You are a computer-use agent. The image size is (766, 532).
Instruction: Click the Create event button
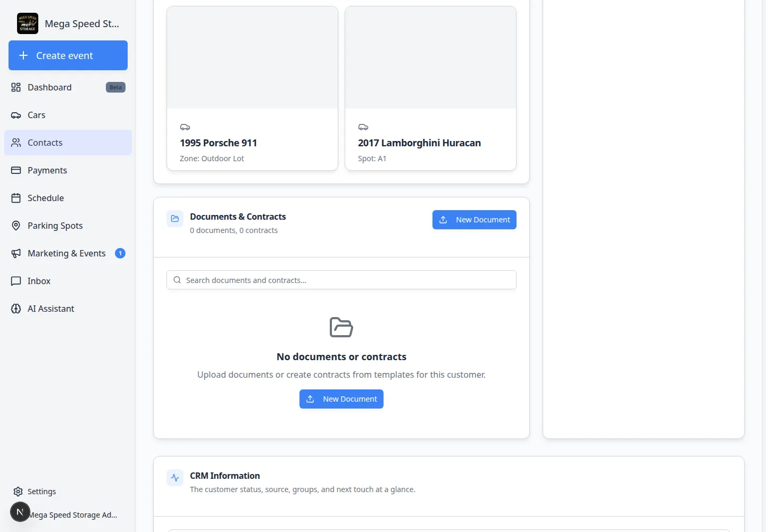68,55
